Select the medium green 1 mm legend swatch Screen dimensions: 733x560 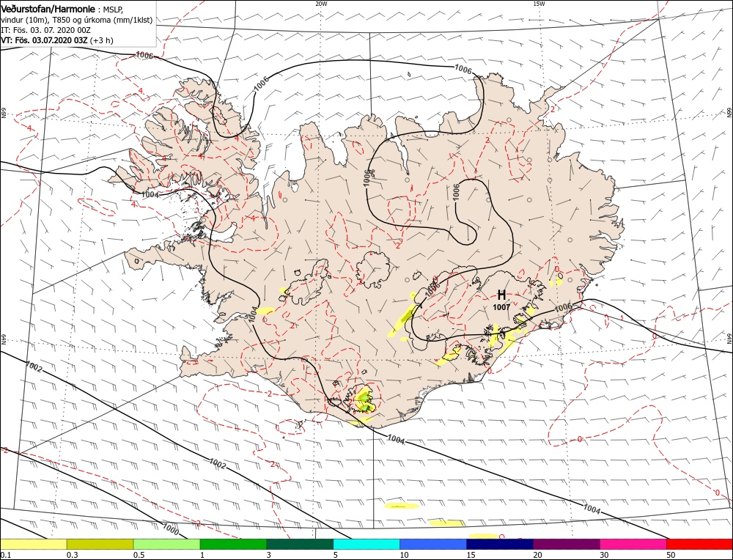(x=233, y=544)
